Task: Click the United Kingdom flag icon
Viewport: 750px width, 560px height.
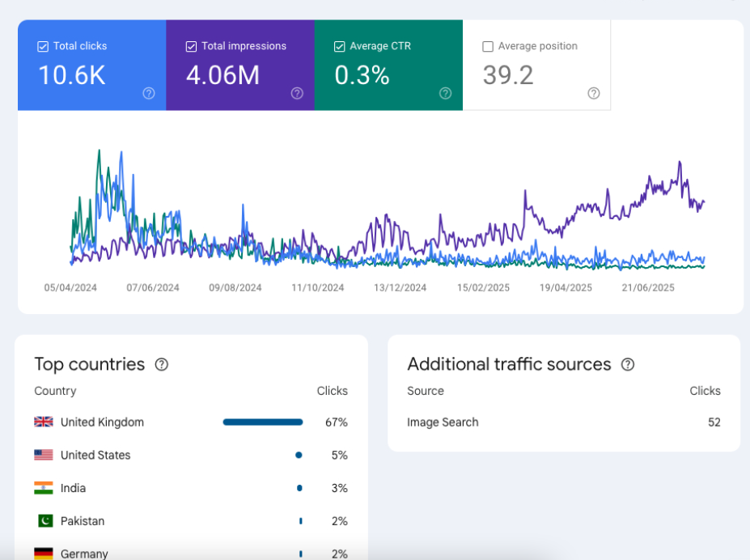Action: (44, 422)
